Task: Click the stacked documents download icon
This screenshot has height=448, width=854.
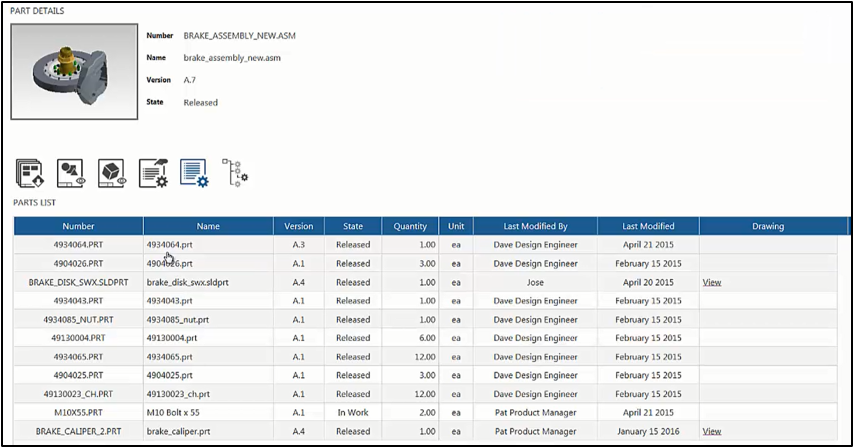Action: pos(30,173)
